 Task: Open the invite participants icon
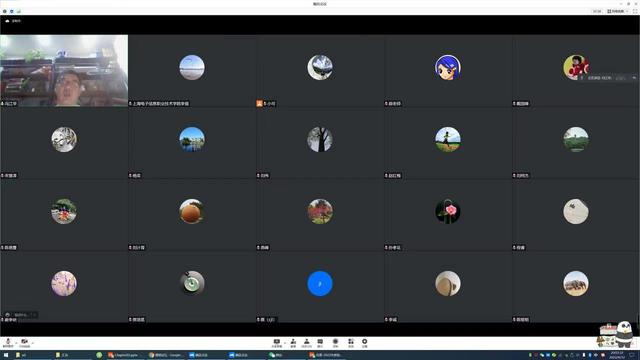(293, 343)
